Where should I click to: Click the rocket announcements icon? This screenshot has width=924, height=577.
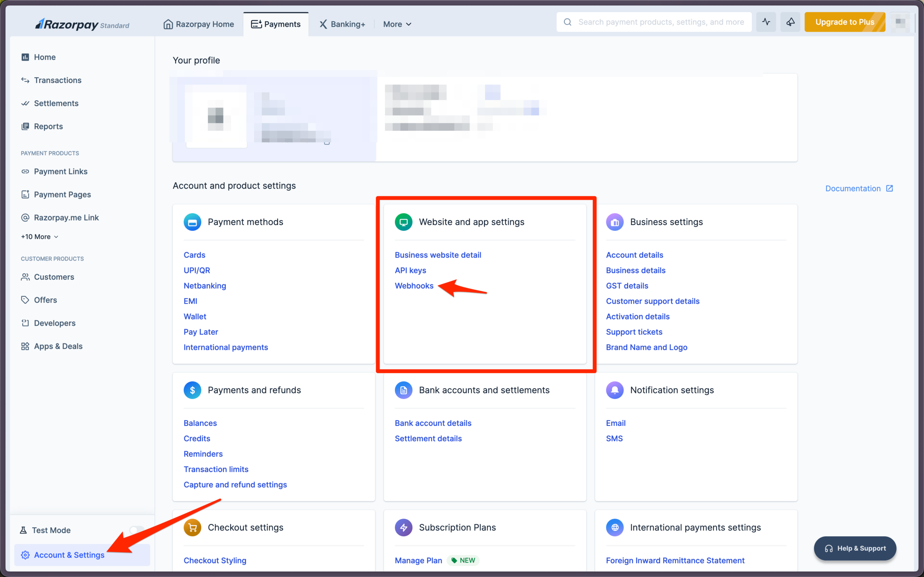point(790,22)
